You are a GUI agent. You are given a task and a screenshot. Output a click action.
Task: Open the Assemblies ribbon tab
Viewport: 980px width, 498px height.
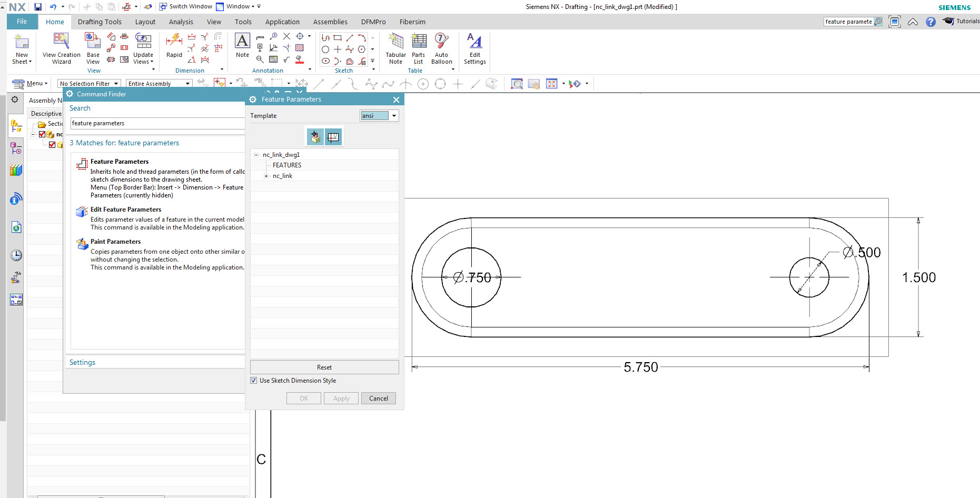tap(330, 22)
